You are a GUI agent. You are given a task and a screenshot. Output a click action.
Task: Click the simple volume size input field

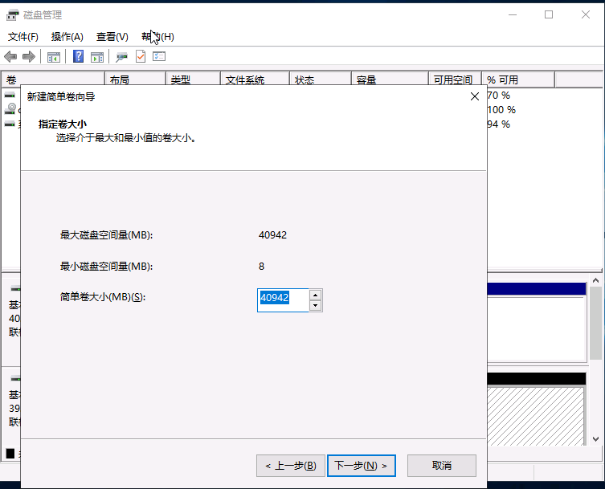coord(282,300)
